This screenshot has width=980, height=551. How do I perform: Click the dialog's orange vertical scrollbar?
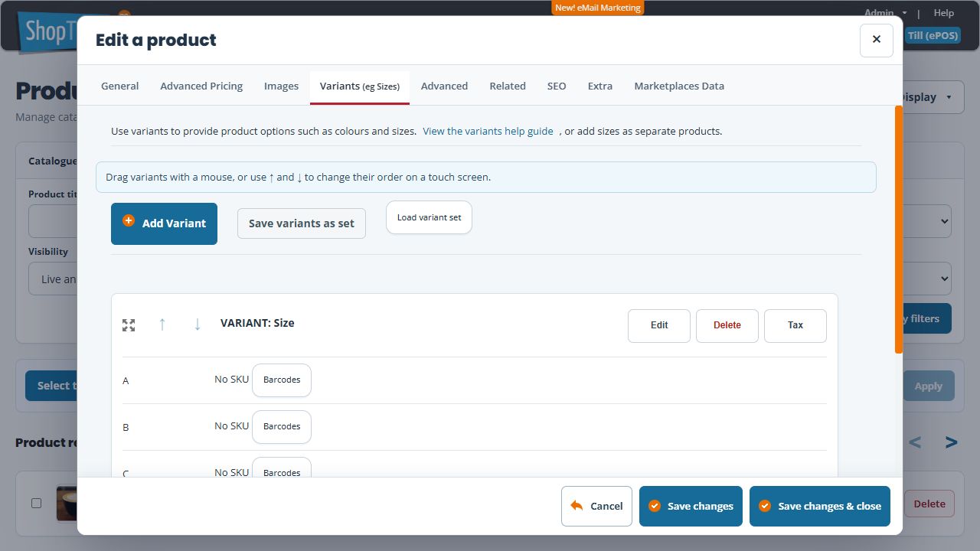click(x=899, y=230)
